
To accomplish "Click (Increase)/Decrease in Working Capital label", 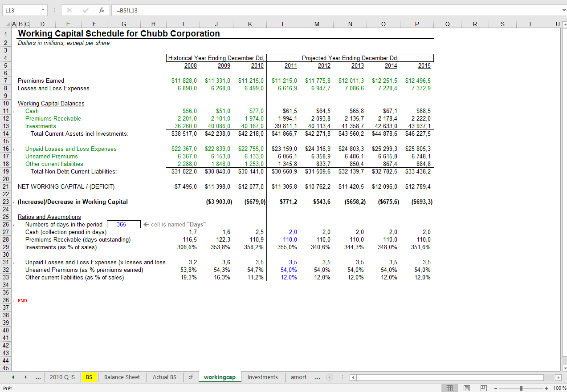I will coord(73,202).
